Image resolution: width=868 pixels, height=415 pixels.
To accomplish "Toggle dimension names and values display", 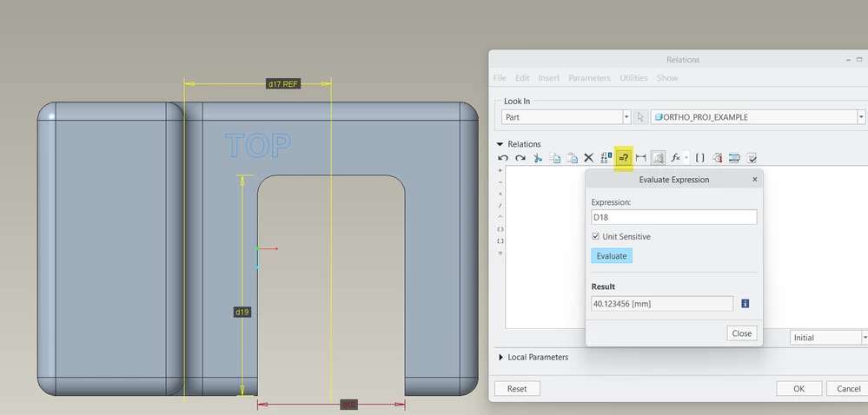I will click(x=606, y=158).
